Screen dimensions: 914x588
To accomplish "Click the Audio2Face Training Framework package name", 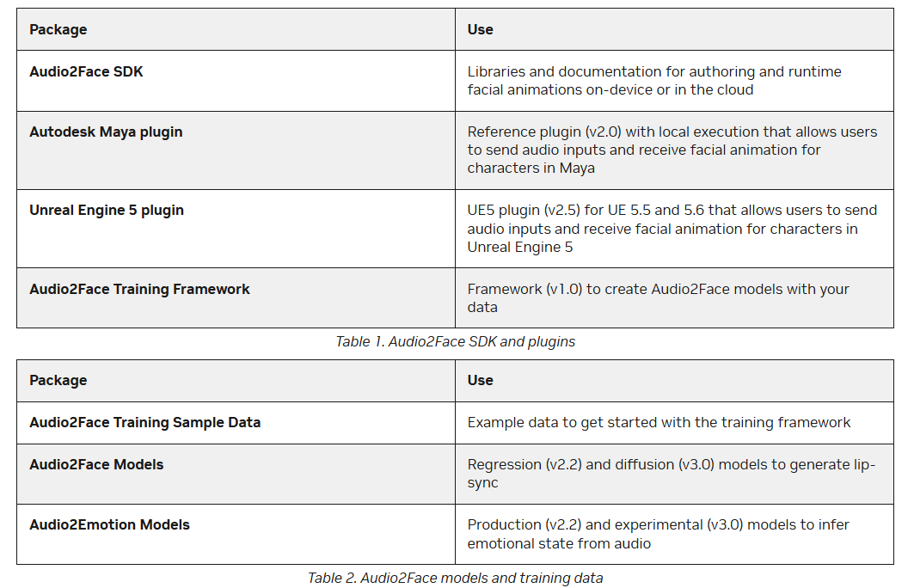I will tap(139, 289).
